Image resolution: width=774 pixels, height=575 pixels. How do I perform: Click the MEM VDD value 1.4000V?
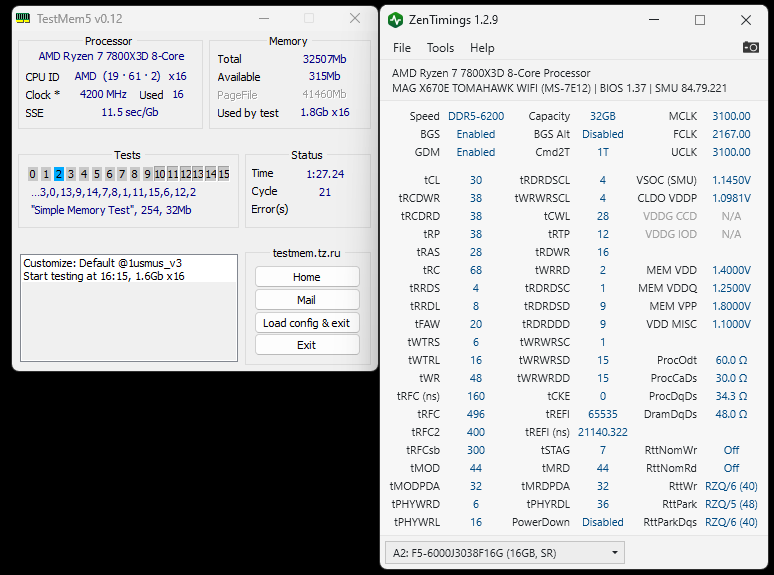(731, 270)
